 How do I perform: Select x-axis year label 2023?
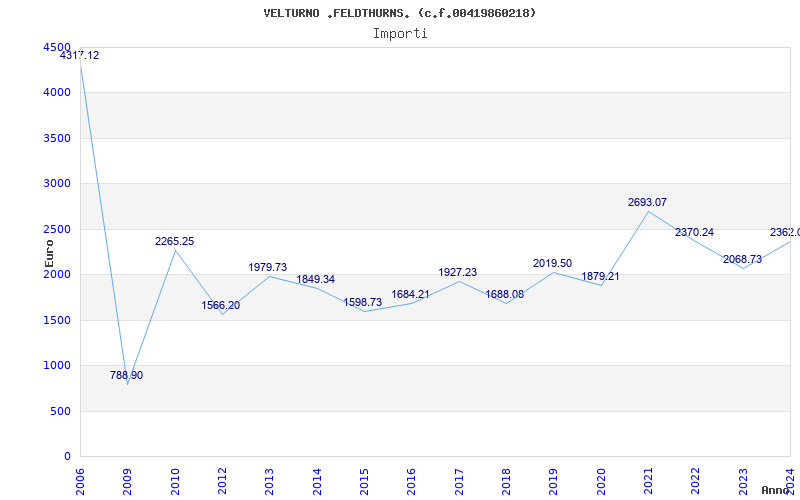743,481
